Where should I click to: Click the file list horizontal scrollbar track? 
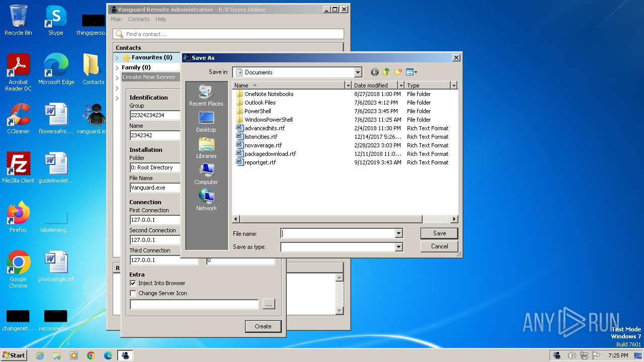coord(437,219)
